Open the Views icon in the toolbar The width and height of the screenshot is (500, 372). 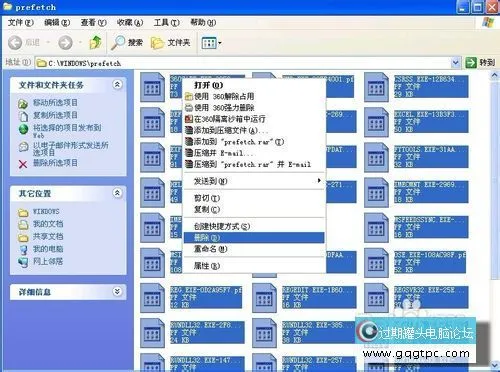pyautogui.click(x=209, y=43)
